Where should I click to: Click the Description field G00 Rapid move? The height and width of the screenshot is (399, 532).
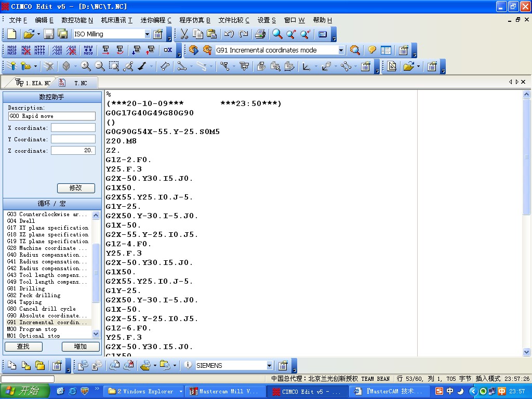(51, 116)
